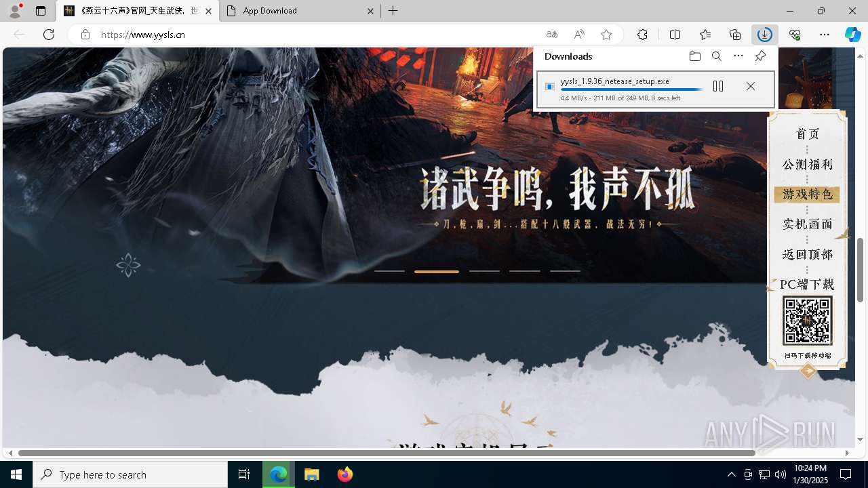The image size is (868, 488).
Task: Close the 燕云十六声 tab
Action: 208,11
